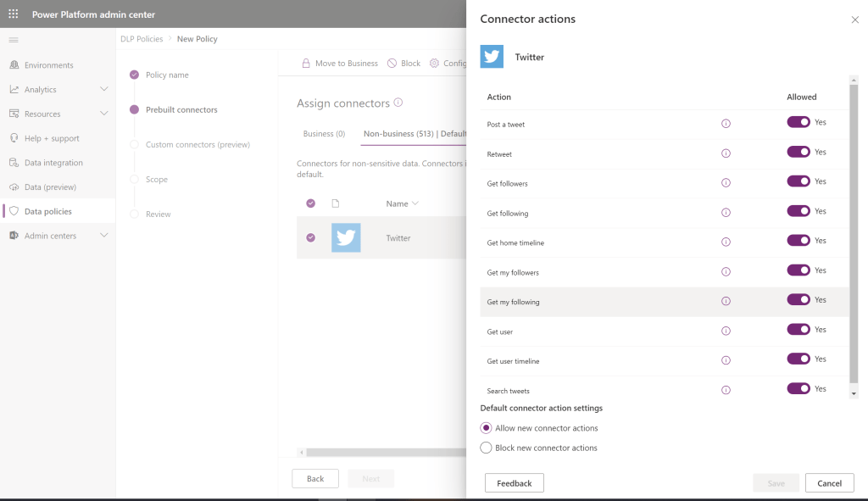Click the Feedback button
Screen dimensions: 868x501
pos(514,483)
